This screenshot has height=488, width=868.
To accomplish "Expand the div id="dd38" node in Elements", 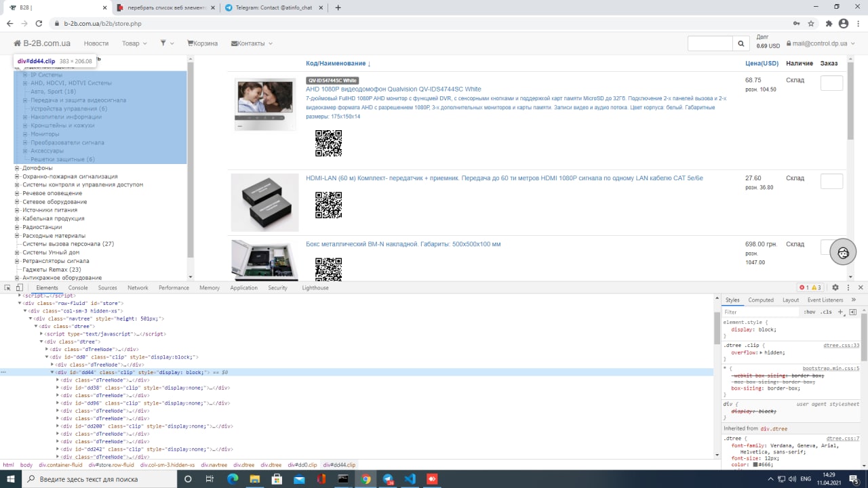I will pyautogui.click(x=58, y=388).
